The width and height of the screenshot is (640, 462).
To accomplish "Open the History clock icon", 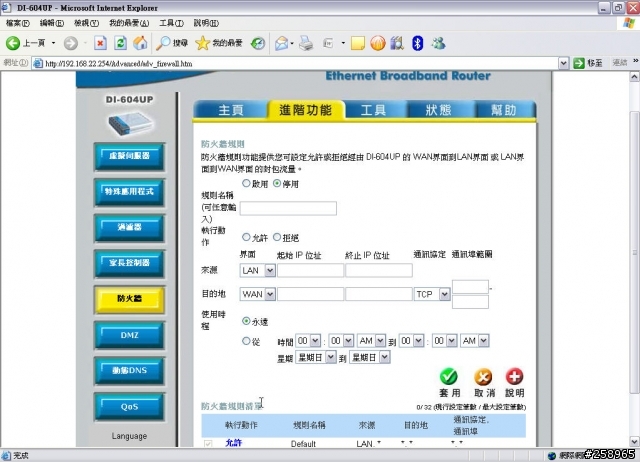I will 258,43.
